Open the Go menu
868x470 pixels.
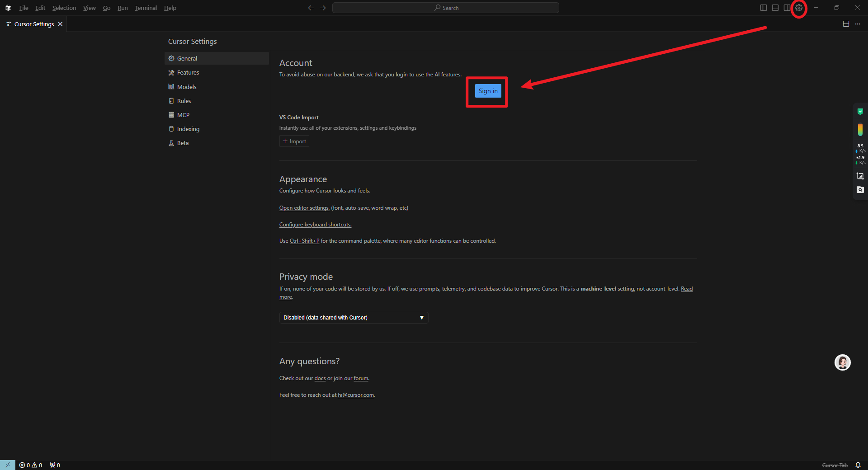[107, 8]
